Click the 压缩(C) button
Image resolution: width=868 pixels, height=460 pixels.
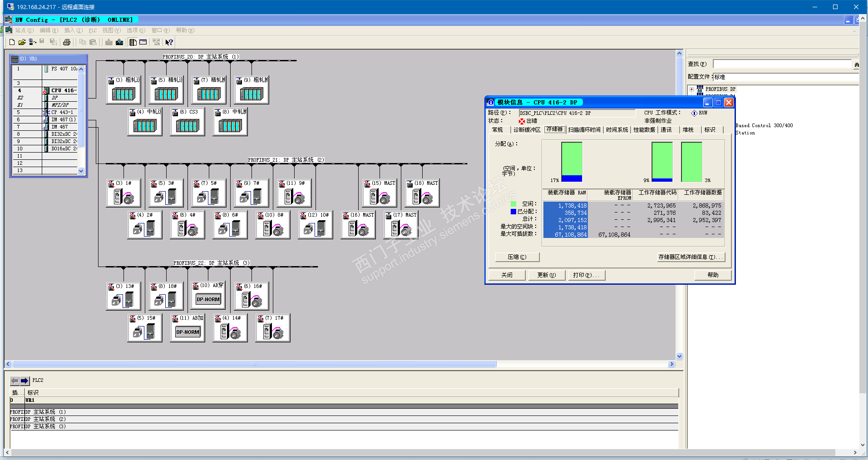517,257
